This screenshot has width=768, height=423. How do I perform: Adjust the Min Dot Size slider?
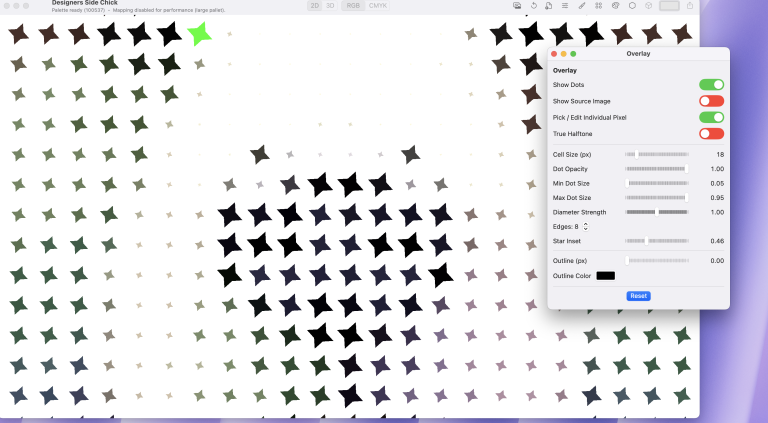pyautogui.click(x=657, y=183)
